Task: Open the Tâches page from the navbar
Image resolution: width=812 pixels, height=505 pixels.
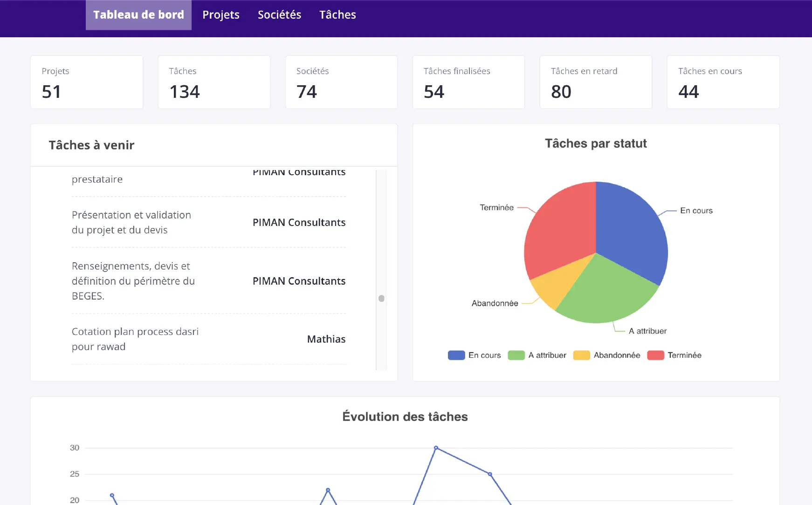Action: tap(337, 14)
